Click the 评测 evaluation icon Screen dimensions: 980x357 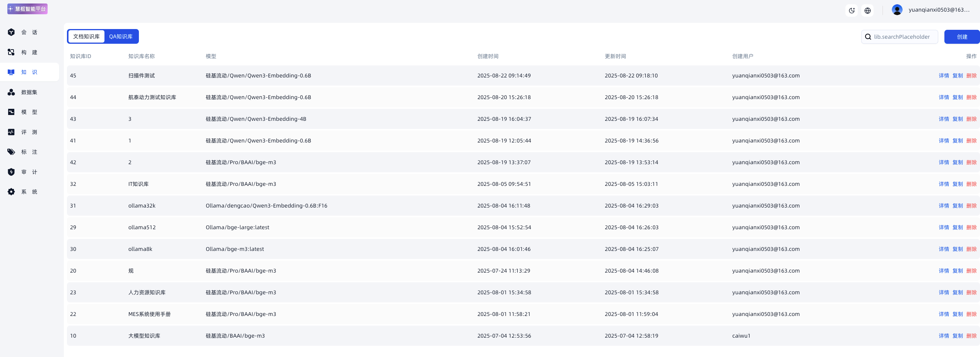[x=11, y=132]
